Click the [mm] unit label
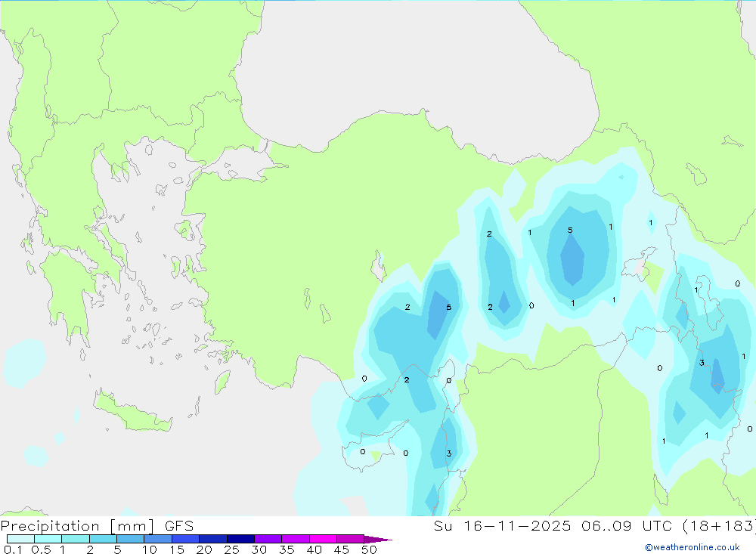 (x=132, y=526)
